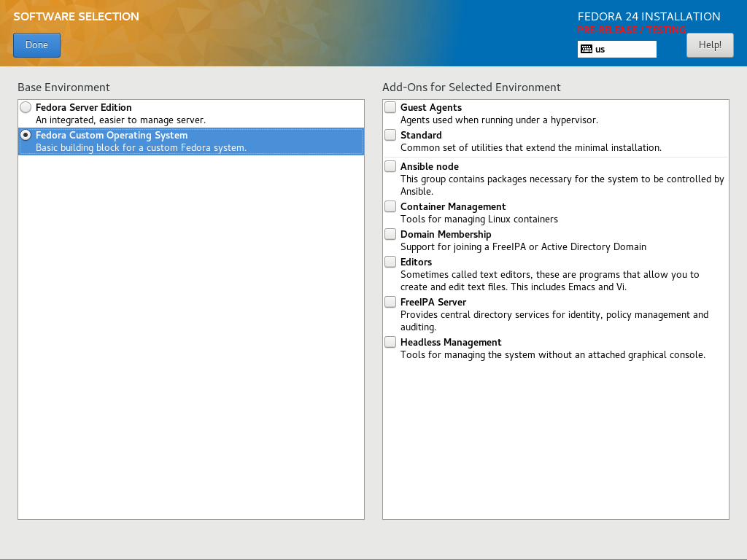Click the 'Guest Agents' label
Viewport: 747px width, 560px height.
pos(431,108)
